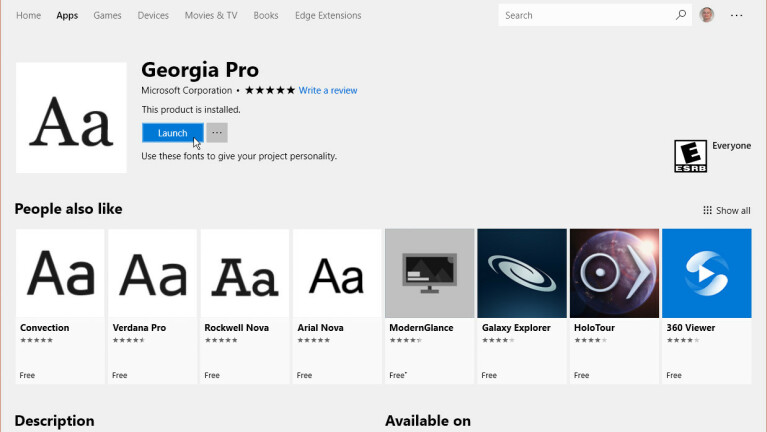Click the star rating under Verdana Pro
This screenshot has height=432, width=767.
(x=129, y=340)
